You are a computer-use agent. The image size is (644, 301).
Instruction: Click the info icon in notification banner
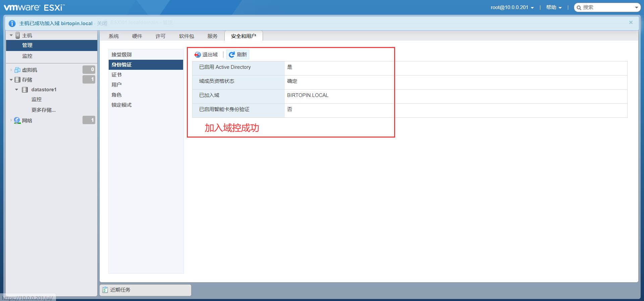12,23
